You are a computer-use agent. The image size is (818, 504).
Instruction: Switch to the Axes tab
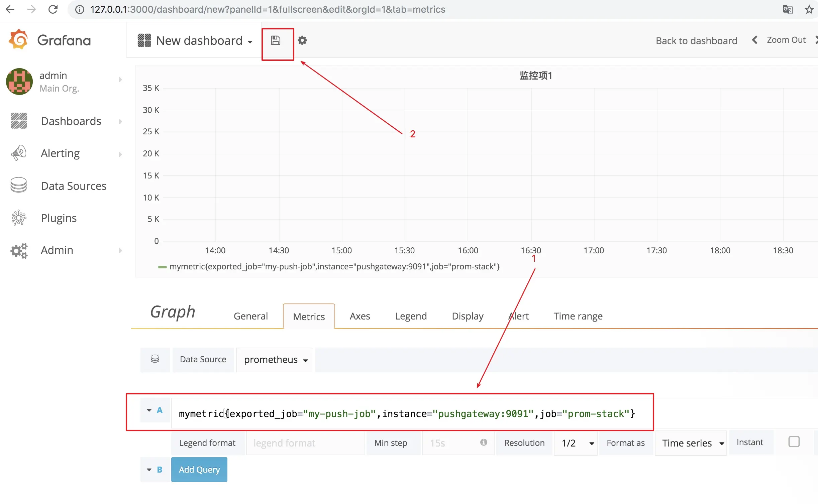point(360,316)
